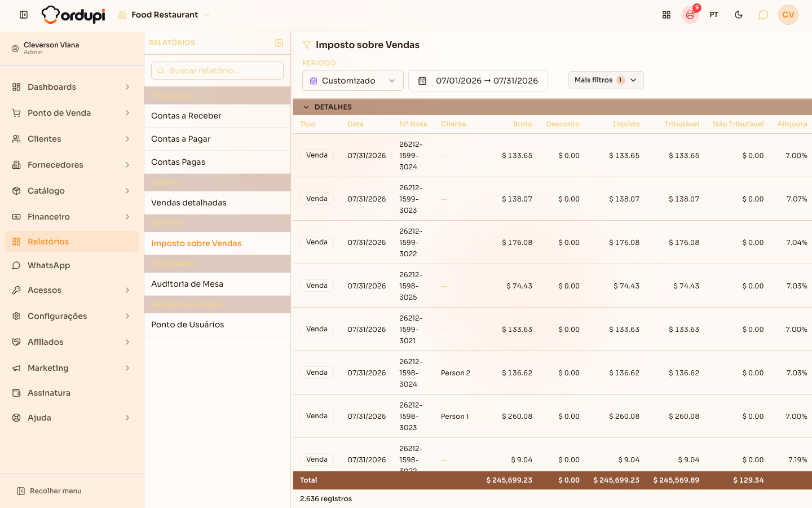This screenshot has height=508, width=812.
Task: Open Configurações gear item
Action: click(72, 316)
